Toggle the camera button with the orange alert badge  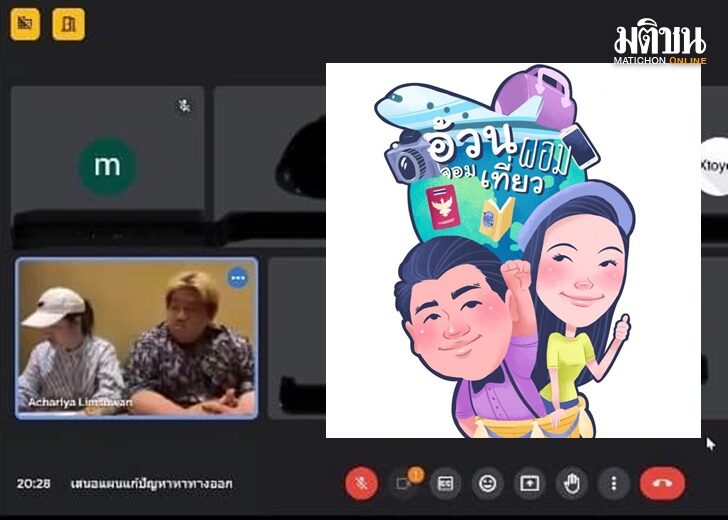[x=403, y=484]
